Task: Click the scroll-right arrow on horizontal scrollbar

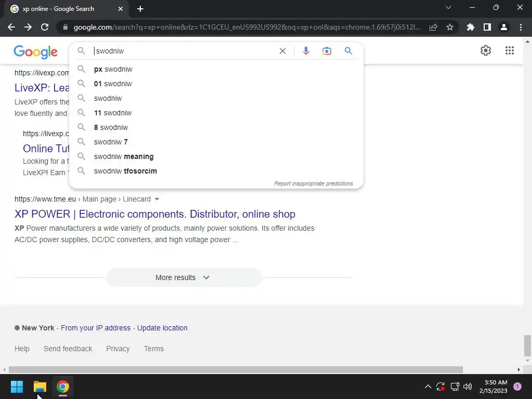Action: (x=519, y=369)
